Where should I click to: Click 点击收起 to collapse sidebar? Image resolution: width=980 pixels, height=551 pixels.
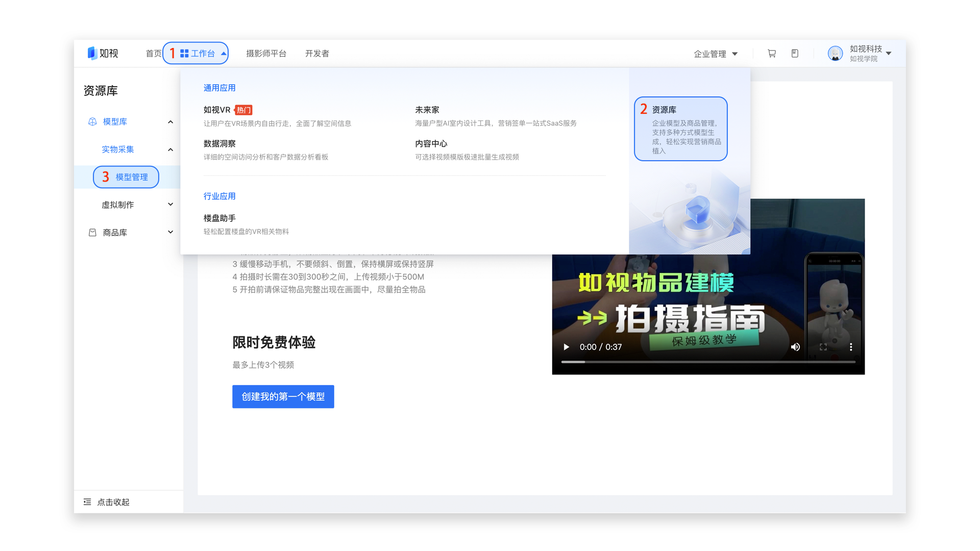[113, 502]
